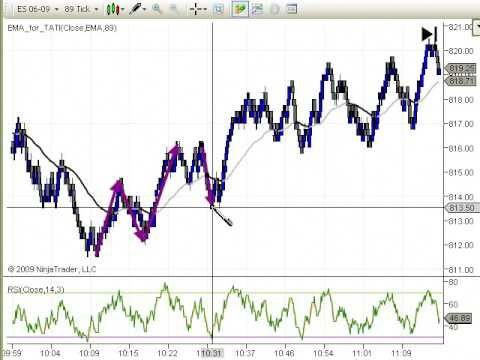Click the 817.00 price axis label
This screenshot has height=360, width=480.
pyautogui.click(x=461, y=124)
